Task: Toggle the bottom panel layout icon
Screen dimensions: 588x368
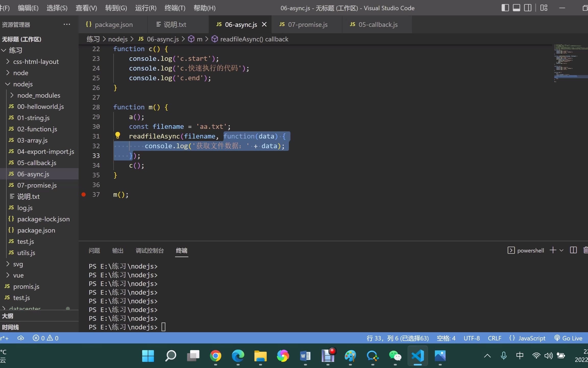Action: click(517, 8)
